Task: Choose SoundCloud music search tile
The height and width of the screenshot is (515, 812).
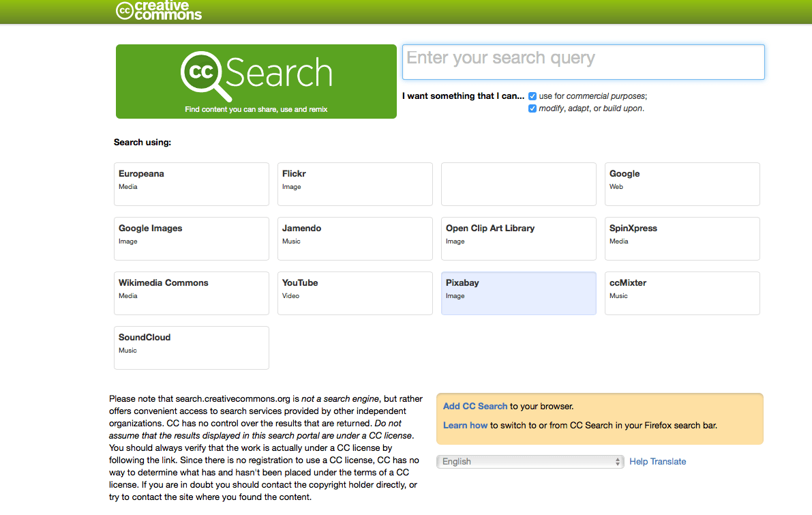Action: point(191,347)
